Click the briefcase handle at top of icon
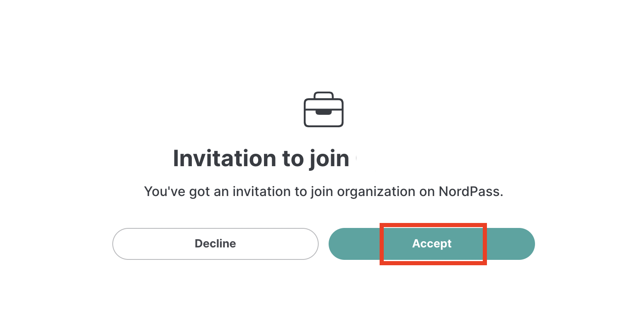The image size is (644, 310). 324,95
